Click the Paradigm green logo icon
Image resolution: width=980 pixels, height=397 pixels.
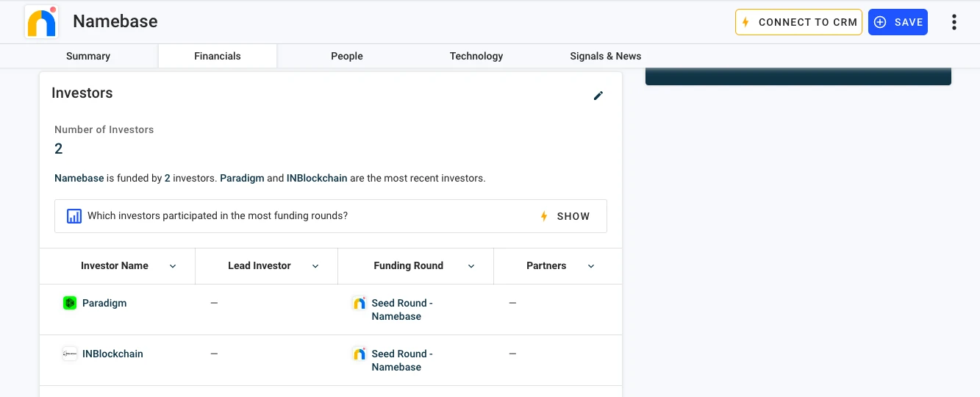tap(70, 303)
